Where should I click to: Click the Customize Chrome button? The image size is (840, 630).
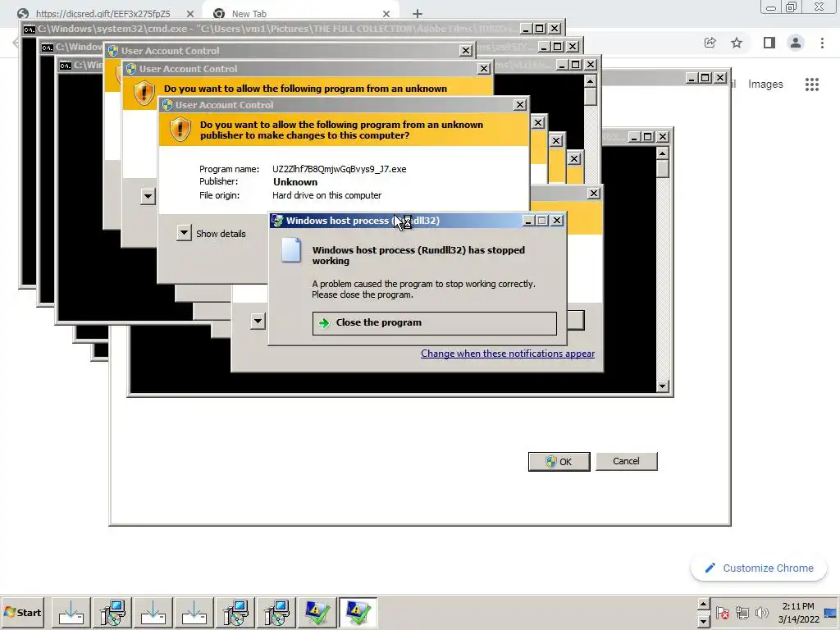759,568
